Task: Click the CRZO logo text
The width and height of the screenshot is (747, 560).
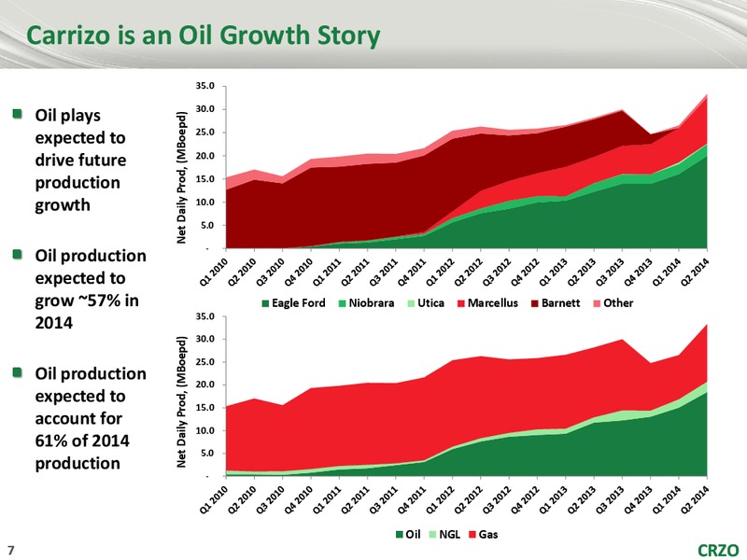Action: (x=718, y=550)
